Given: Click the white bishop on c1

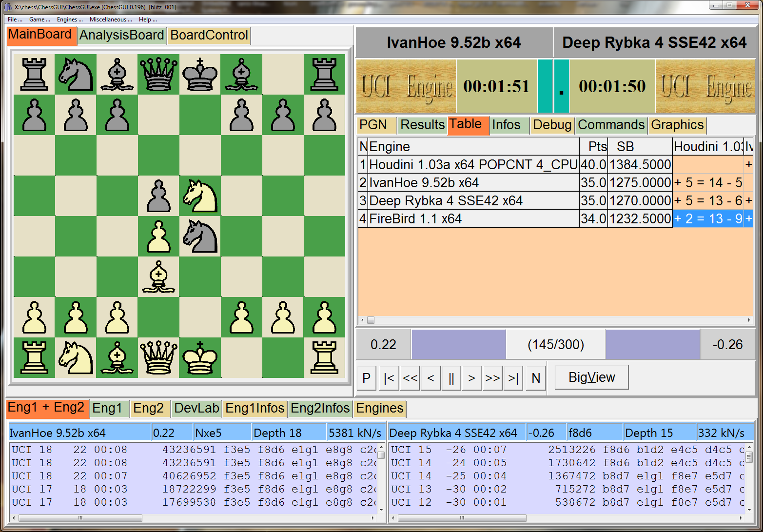Looking at the screenshot, I should click(117, 357).
